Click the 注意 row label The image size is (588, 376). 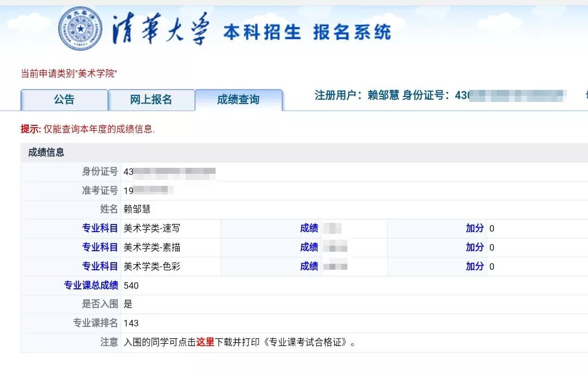pyautogui.click(x=109, y=342)
